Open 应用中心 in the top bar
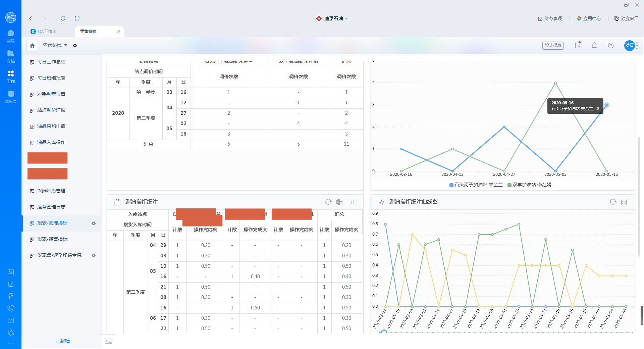 pyautogui.click(x=589, y=18)
